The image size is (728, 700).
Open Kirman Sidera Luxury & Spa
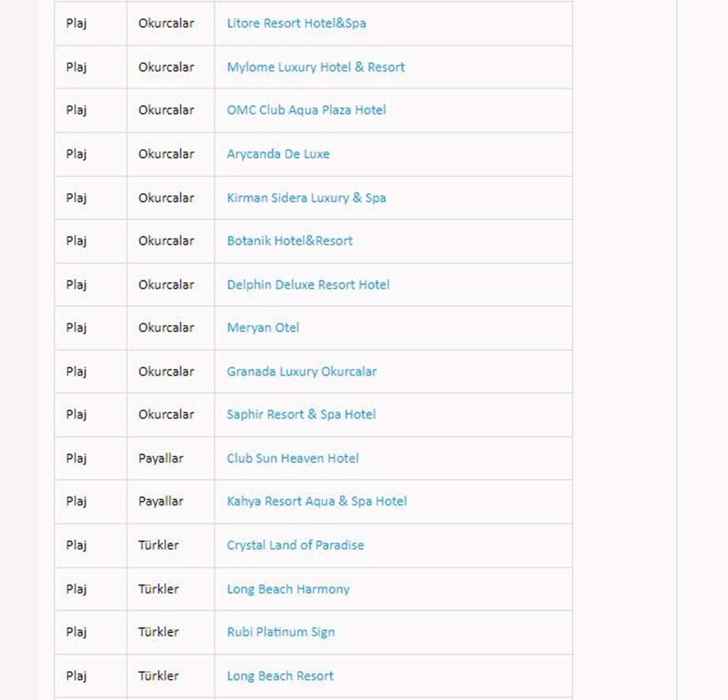click(x=306, y=197)
